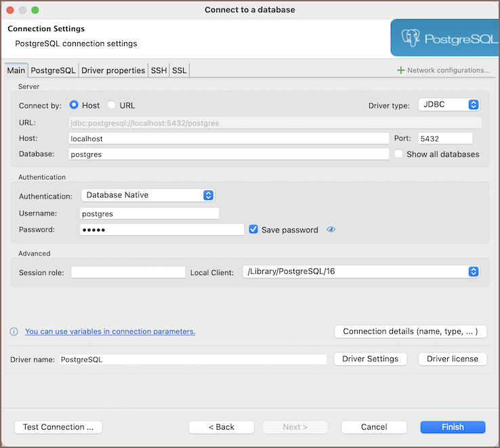Click the PostgreSQL elephant logo
This screenshot has width=500, height=448.
[x=411, y=38]
